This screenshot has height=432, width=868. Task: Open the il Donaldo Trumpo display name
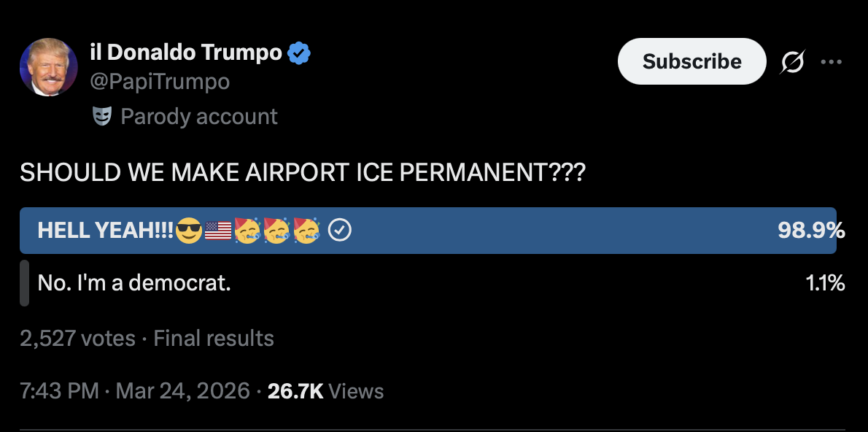click(185, 53)
